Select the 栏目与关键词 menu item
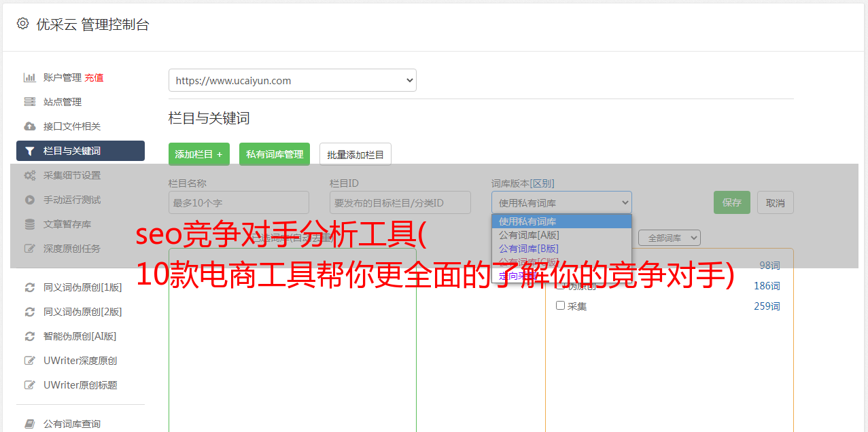Screen dimensions: 868x432 (x=80, y=151)
